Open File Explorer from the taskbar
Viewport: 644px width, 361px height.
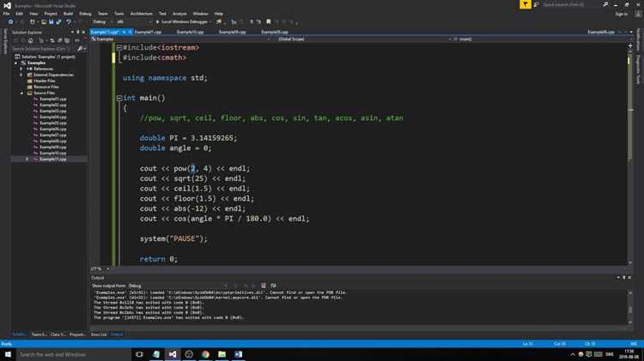[222, 354]
